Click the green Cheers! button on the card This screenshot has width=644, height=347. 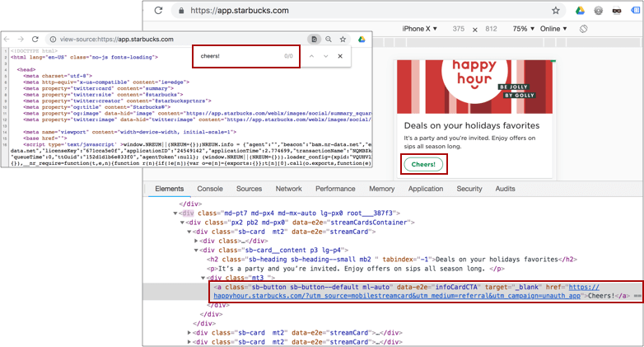(423, 165)
